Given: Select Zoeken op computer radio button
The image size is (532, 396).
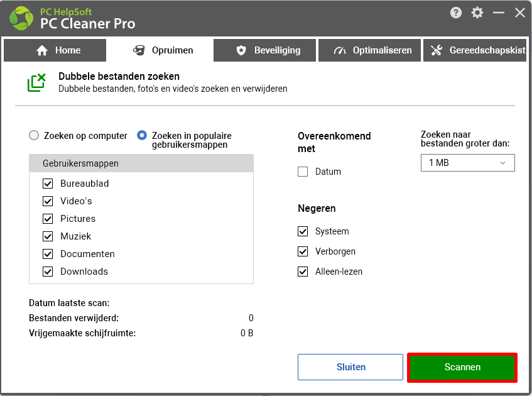Looking at the screenshot, I should pyautogui.click(x=34, y=136).
